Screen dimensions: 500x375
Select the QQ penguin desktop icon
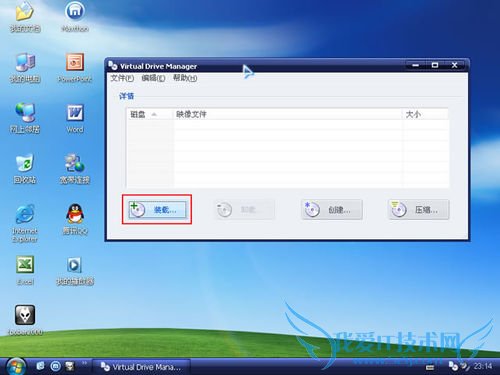click(x=75, y=219)
